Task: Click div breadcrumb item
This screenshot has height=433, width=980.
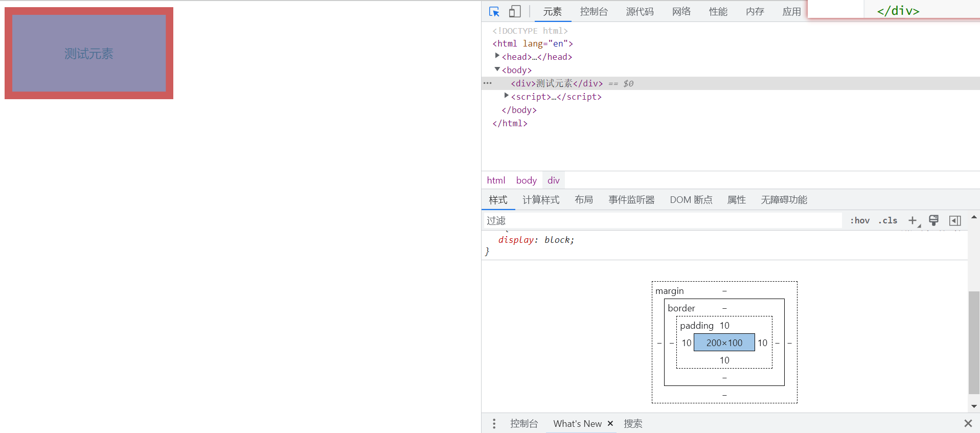Action: (x=554, y=180)
